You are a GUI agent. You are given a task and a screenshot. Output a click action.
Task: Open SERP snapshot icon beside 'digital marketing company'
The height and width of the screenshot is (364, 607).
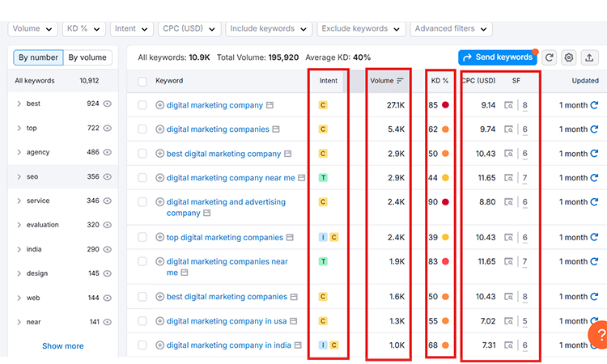[270, 105]
